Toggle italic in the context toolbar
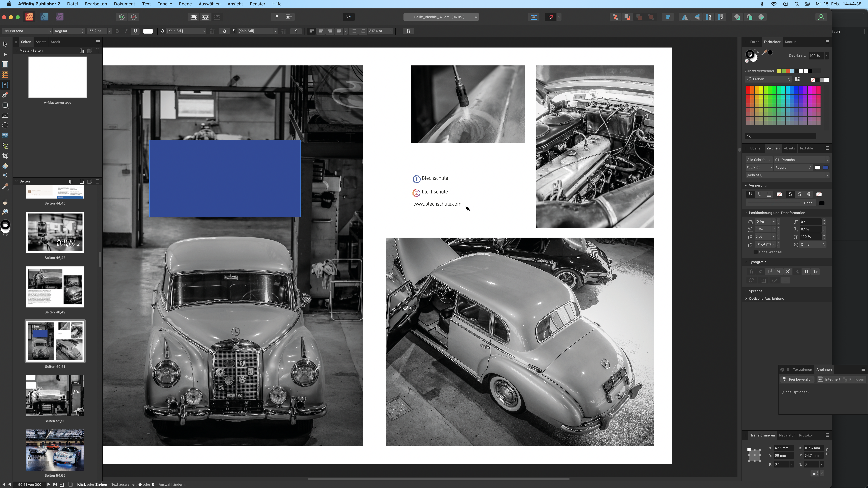Screen dimensions: 868x488 pyautogui.click(x=126, y=31)
